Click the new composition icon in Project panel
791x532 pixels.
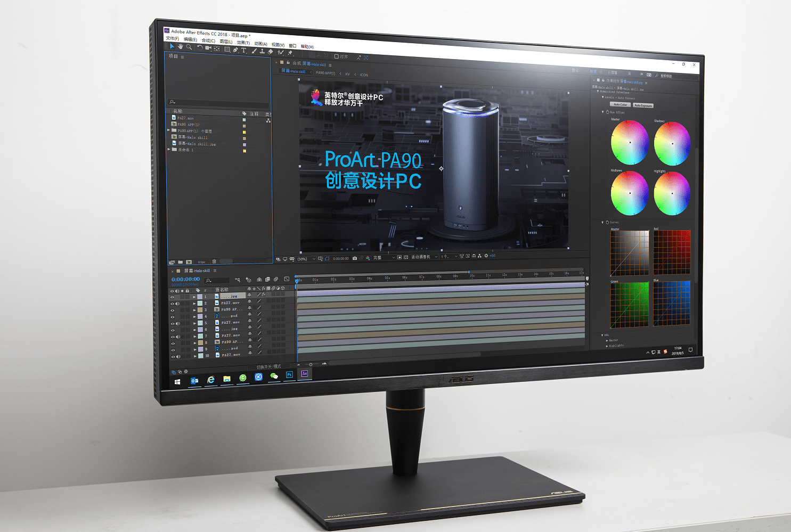click(189, 262)
